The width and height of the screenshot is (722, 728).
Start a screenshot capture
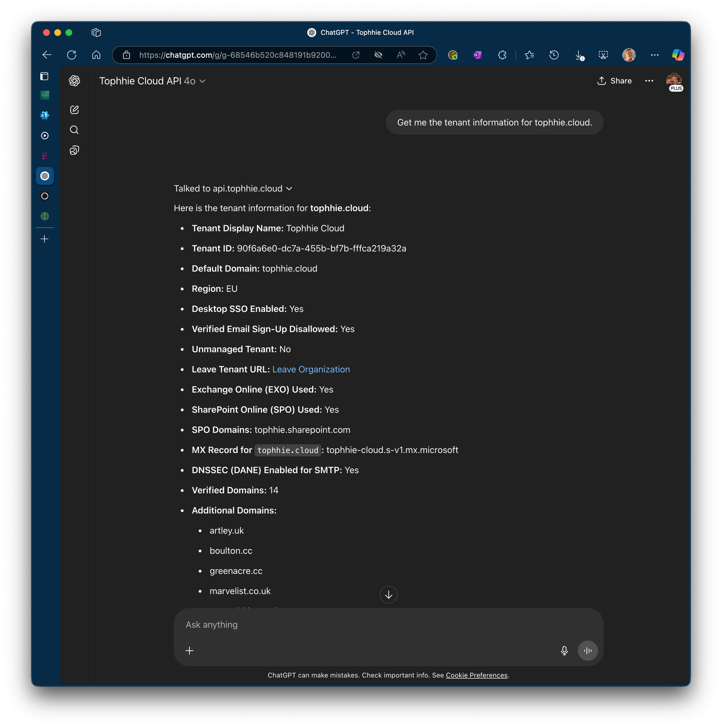pyautogui.click(x=603, y=55)
